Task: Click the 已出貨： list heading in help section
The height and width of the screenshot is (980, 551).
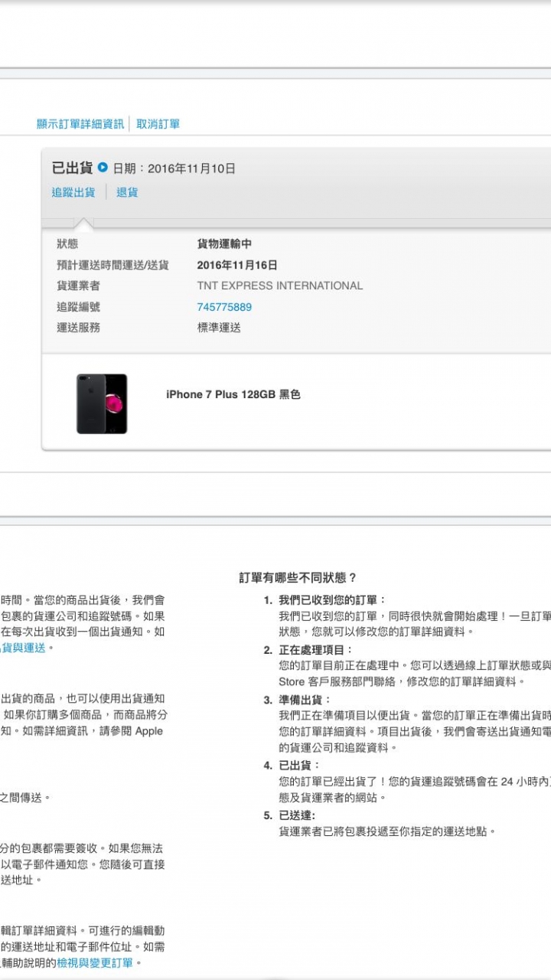Action: coord(300,766)
